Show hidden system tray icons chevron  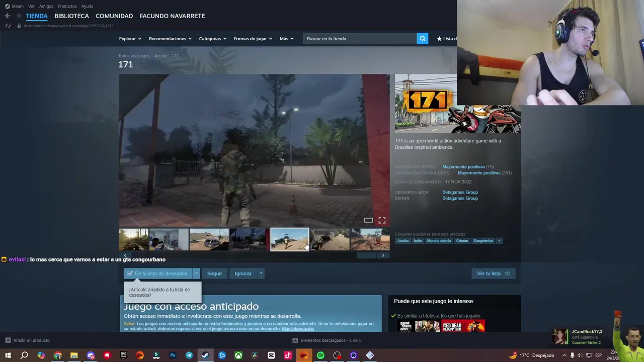[564, 355]
